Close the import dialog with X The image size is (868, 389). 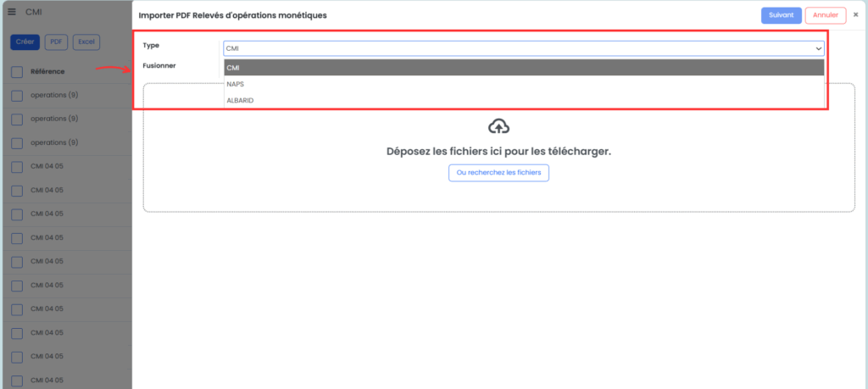pos(856,15)
